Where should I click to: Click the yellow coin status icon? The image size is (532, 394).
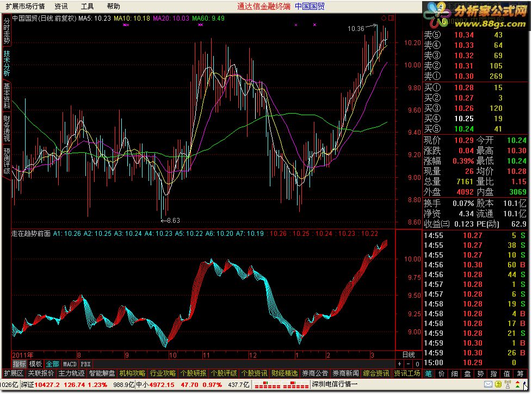click(x=498, y=384)
